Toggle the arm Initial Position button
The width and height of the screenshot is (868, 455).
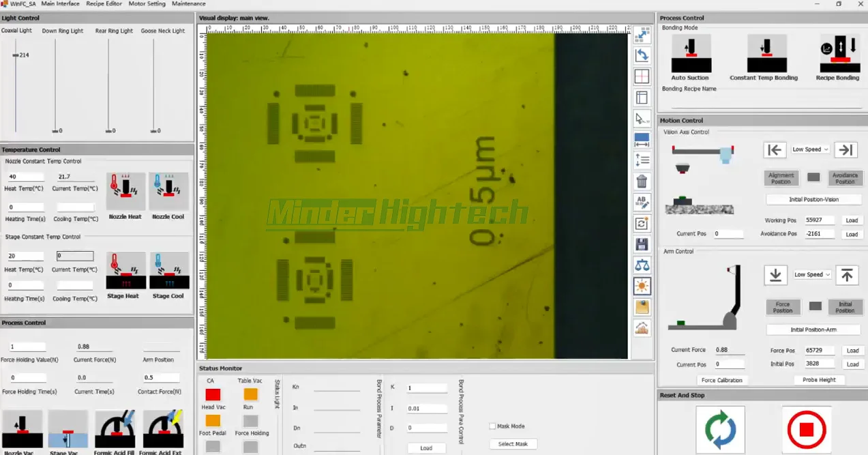845,307
